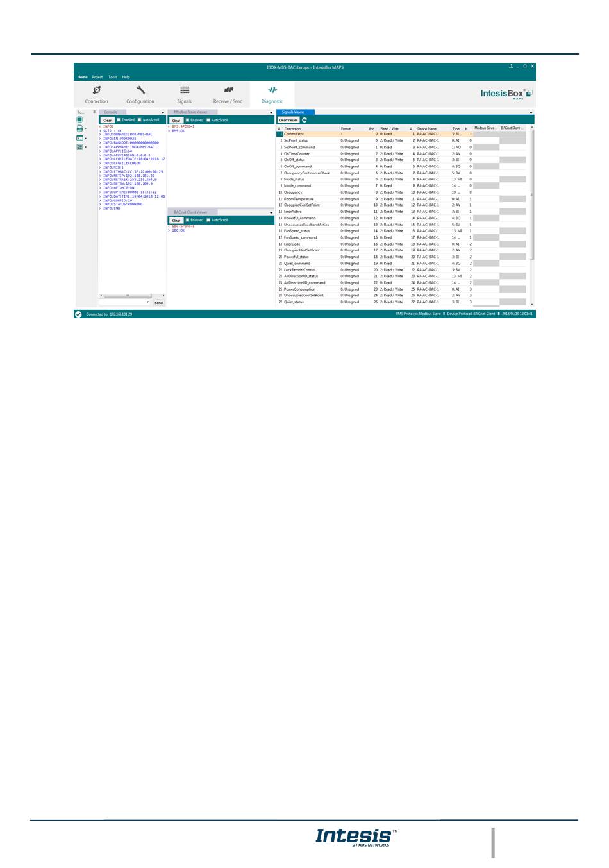Click the Send button in Console
Screen dimensions: 609x868
click(158, 302)
